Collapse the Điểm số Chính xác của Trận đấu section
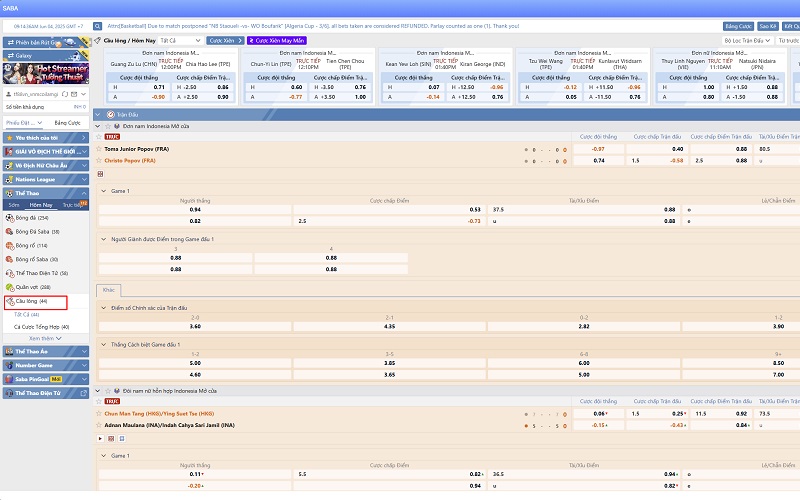The width and height of the screenshot is (800, 500). click(x=104, y=308)
